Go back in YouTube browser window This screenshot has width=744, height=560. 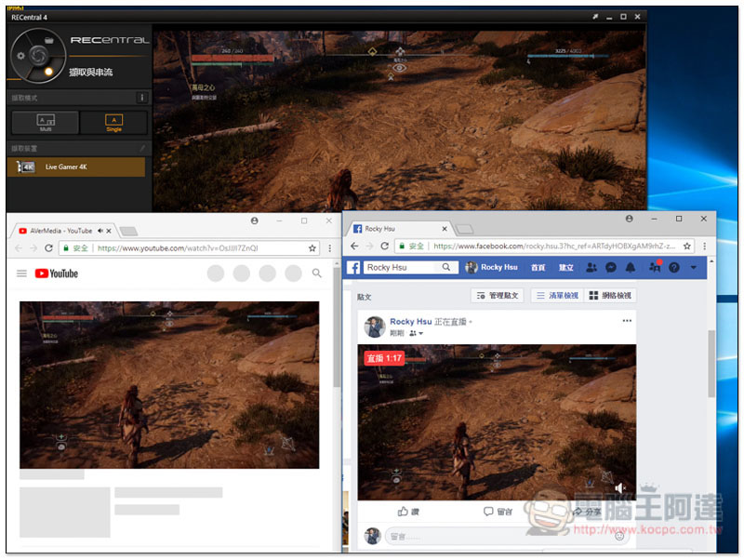19,247
